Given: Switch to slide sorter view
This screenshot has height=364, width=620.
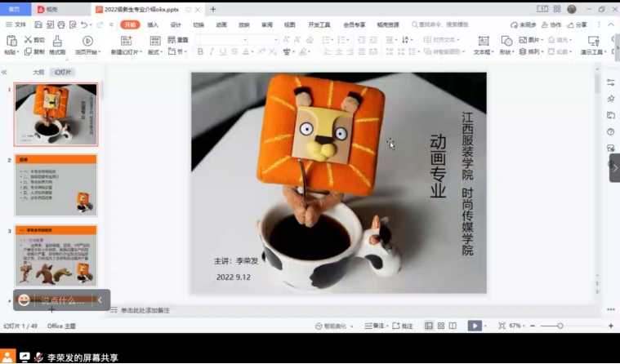Looking at the screenshot, I should [441, 326].
